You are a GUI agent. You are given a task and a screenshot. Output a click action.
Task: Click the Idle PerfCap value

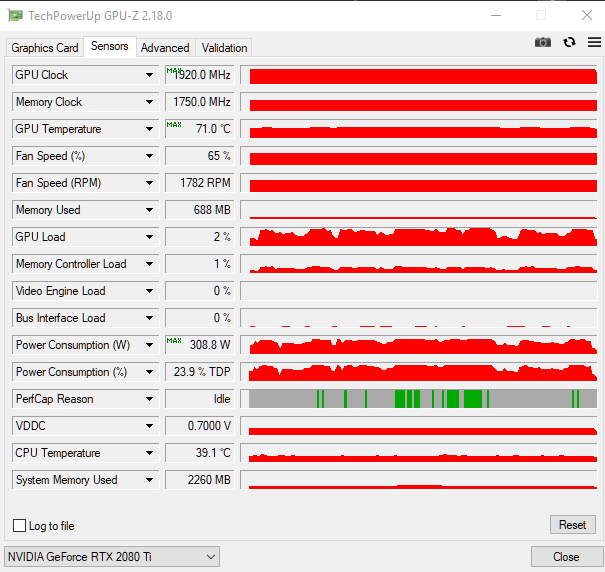point(200,399)
